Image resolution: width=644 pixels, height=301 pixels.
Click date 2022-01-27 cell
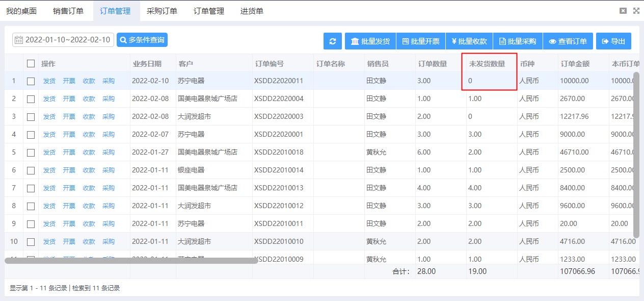pos(153,153)
